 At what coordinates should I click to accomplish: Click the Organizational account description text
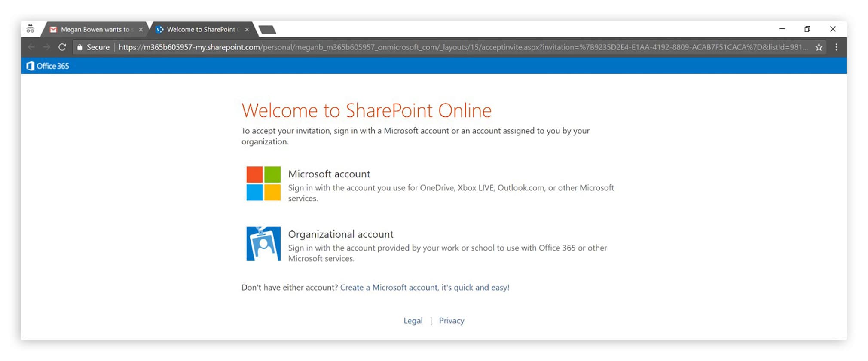[447, 253]
